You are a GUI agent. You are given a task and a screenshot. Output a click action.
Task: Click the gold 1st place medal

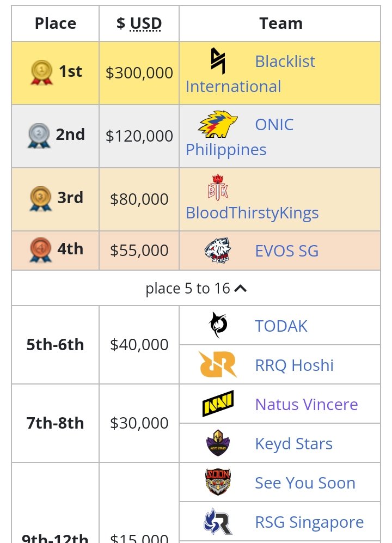pyautogui.click(x=42, y=72)
